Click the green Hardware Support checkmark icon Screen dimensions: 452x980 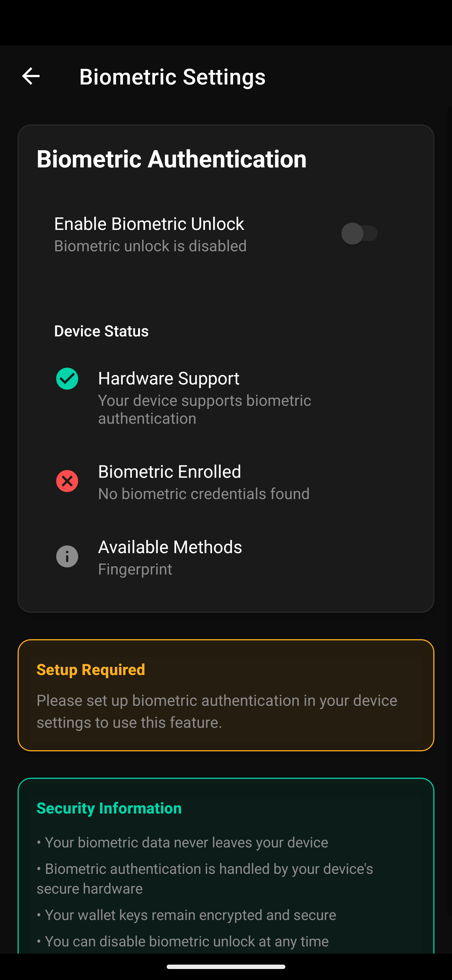[x=67, y=378]
